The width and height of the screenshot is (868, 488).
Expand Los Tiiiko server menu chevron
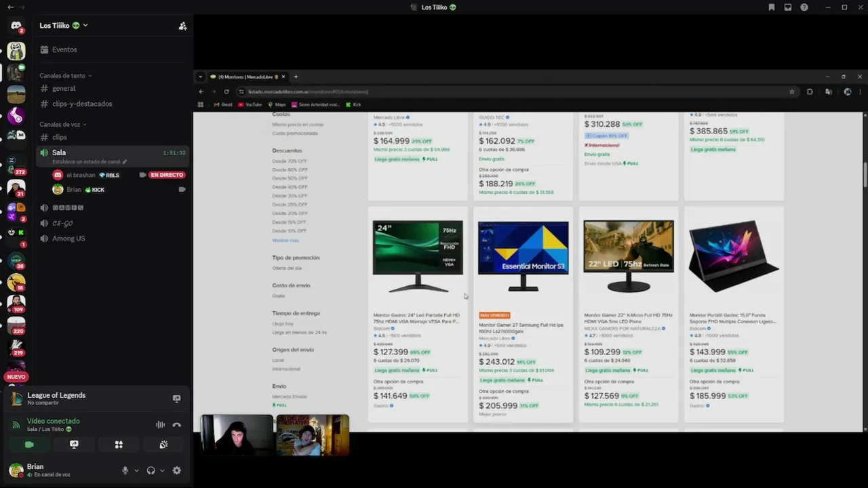pos(85,26)
